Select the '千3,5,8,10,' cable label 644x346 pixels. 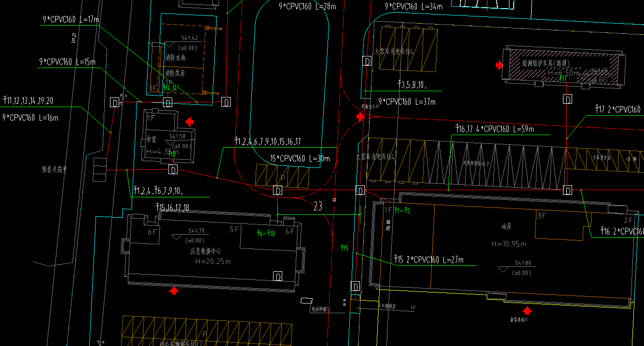[x=411, y=85]
